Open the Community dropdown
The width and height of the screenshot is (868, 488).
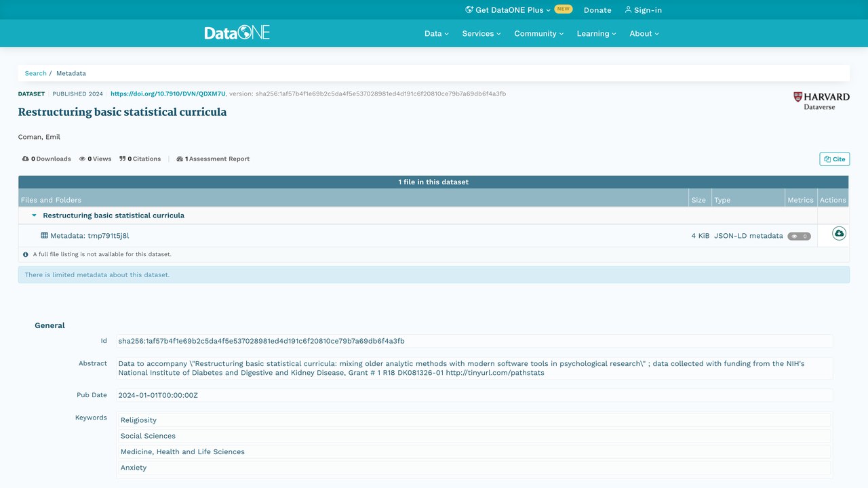pos(539,33)
